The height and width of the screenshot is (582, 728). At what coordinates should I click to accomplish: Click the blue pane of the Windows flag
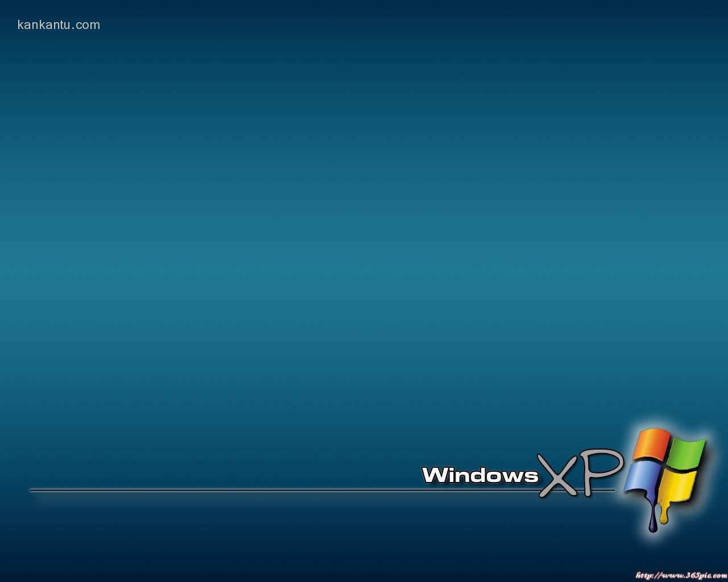click(x=643, y=476)
